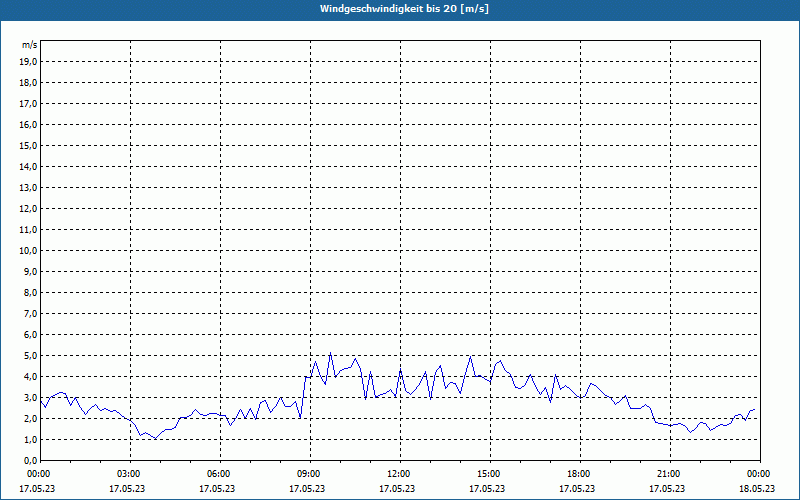This screenshot has width=800, height=500.
Task: Select the 6,0 y-axis label
Action: point(30,334)
